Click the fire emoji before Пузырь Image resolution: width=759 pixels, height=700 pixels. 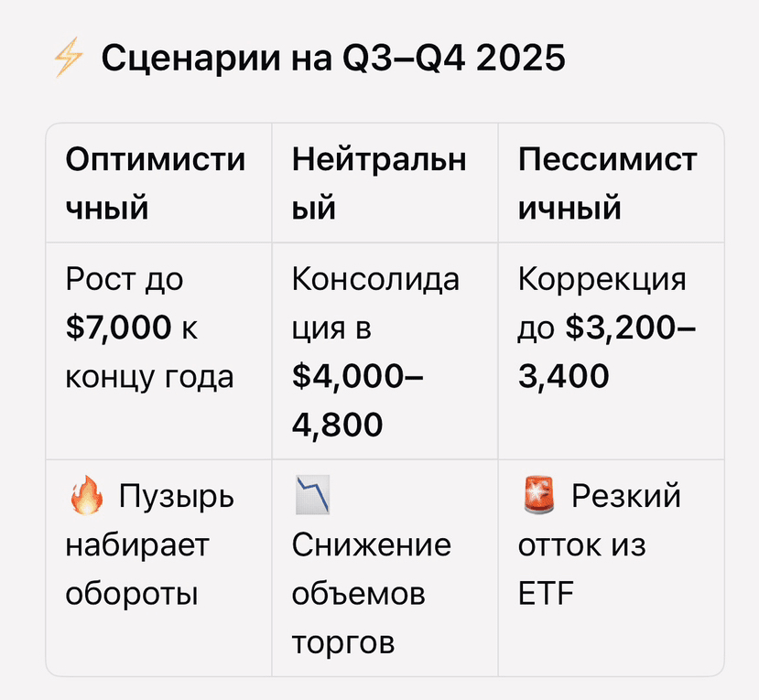coord(87,495)
